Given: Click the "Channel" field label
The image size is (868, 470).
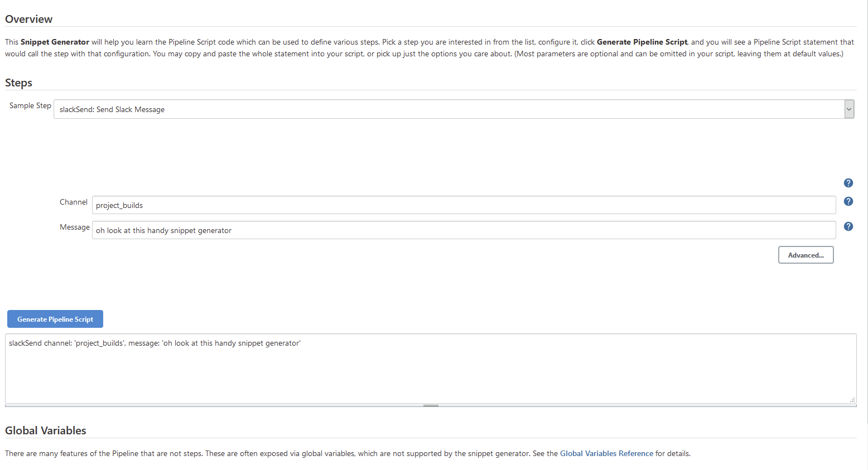Looking at the screenshot, I should click(x=74, y=202).
